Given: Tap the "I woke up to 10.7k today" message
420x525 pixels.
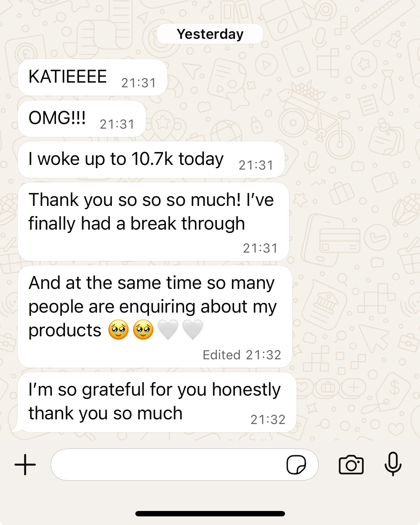Looking at the screenshot, I should (151, 160).
